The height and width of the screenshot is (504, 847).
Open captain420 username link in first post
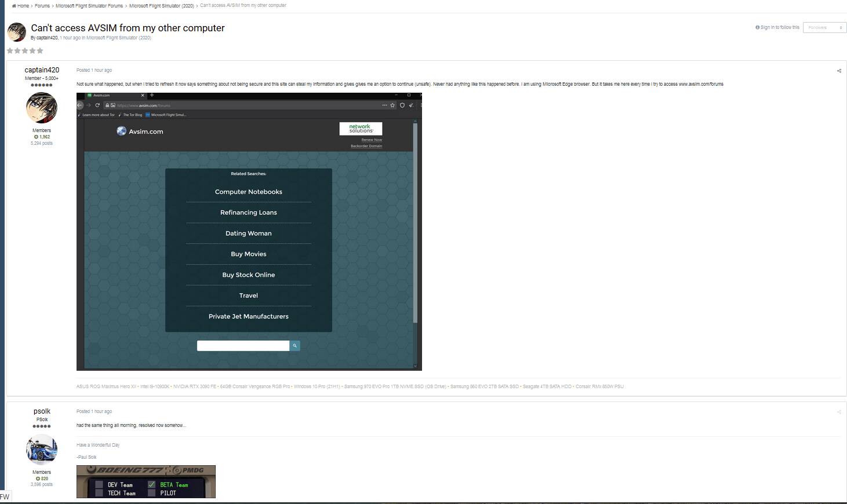point(42,70)
